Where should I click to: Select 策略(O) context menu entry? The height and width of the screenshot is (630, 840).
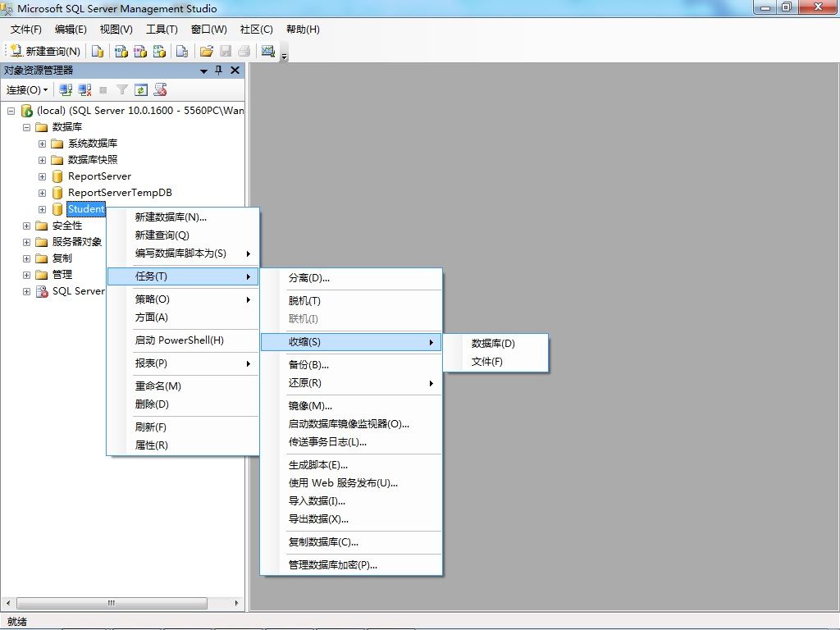183,299
